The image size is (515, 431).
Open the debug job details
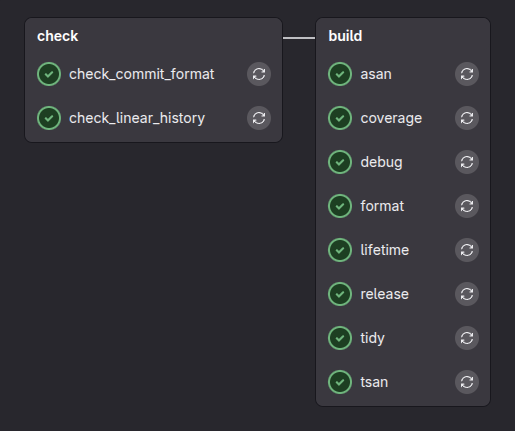381,162
